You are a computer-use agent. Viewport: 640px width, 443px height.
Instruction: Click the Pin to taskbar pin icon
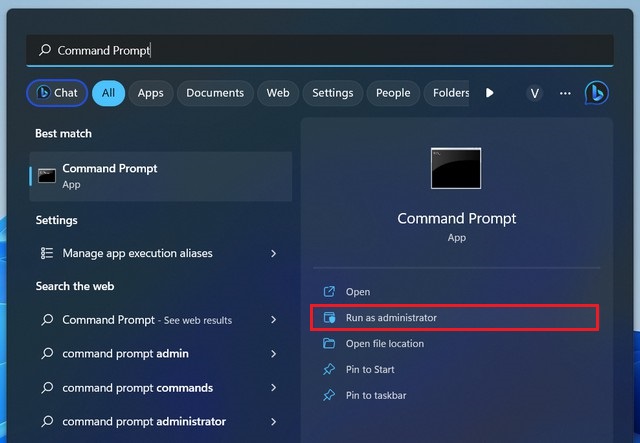tap(329, 395)
